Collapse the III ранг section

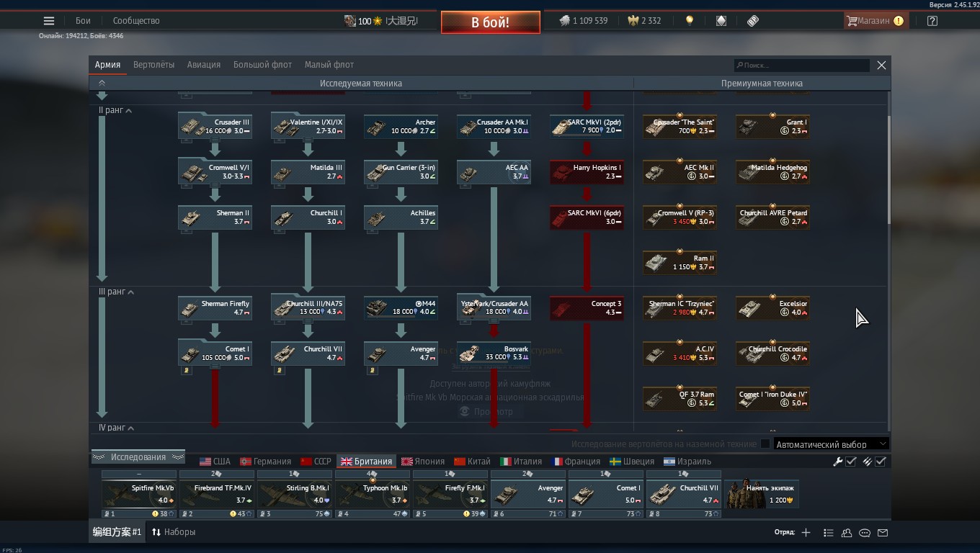[x=115, y=292]
